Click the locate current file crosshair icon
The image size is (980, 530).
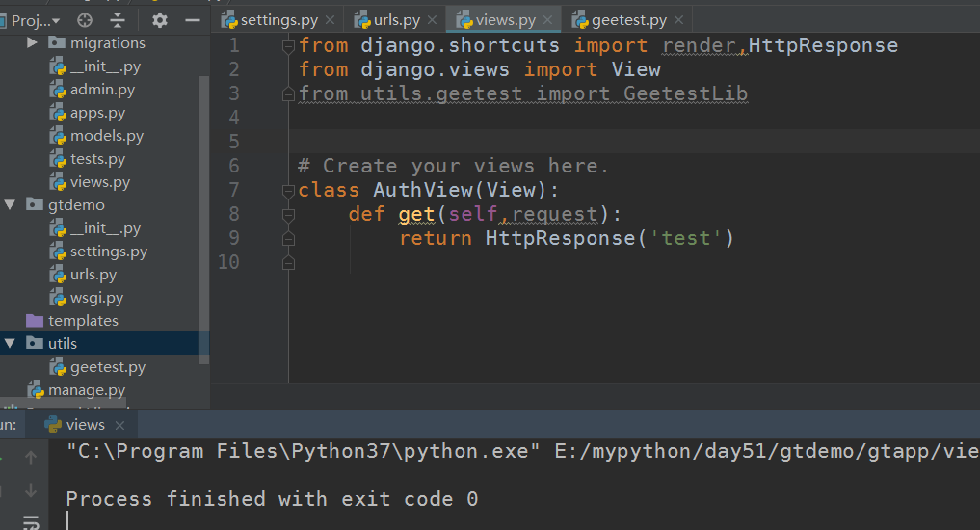85,20
